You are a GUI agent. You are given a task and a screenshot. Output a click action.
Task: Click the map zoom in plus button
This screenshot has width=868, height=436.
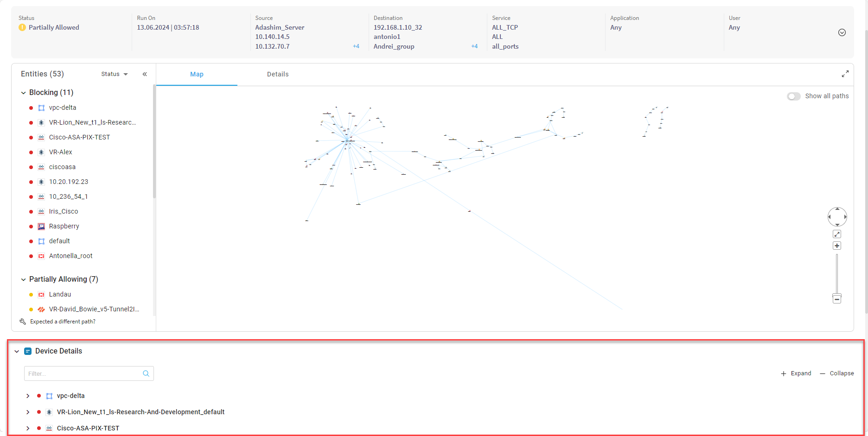coord(837,246)
